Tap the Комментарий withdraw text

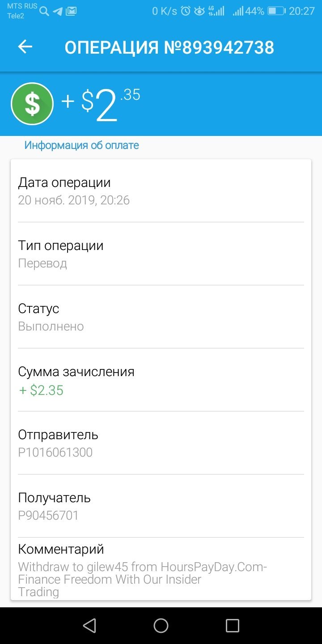(142, 579)
